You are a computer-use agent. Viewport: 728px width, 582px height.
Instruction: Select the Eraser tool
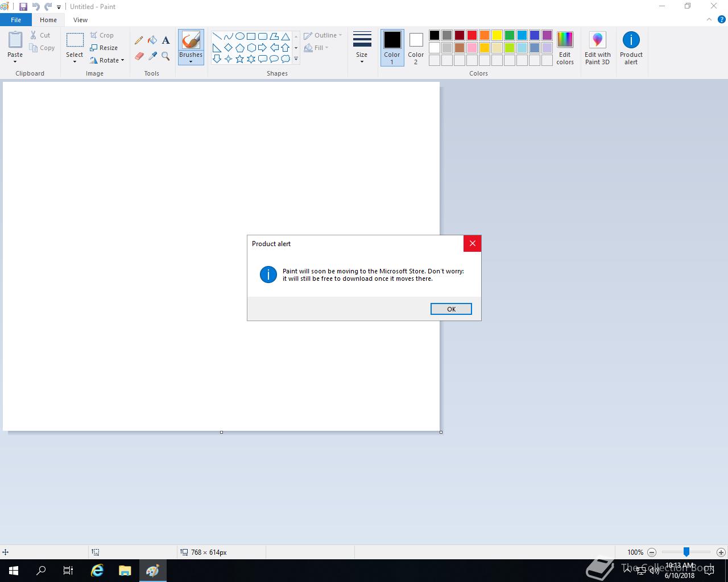pyautogui.click(x=139, y=56)
